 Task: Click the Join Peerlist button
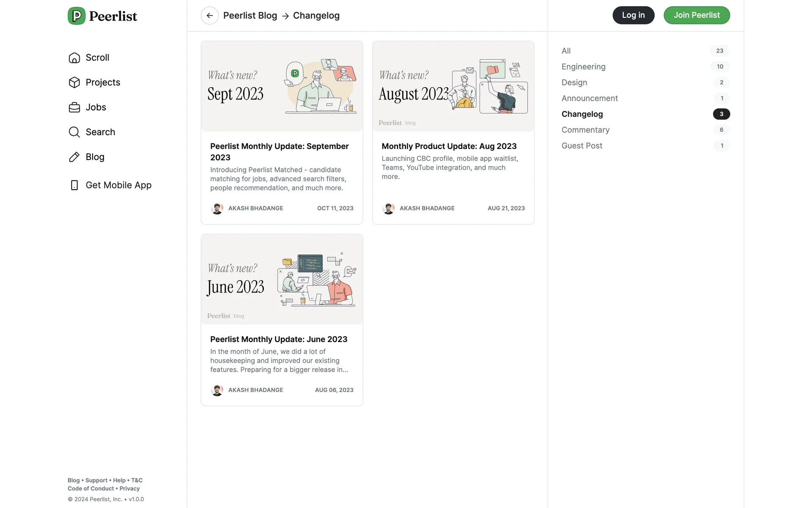point(697,15)
